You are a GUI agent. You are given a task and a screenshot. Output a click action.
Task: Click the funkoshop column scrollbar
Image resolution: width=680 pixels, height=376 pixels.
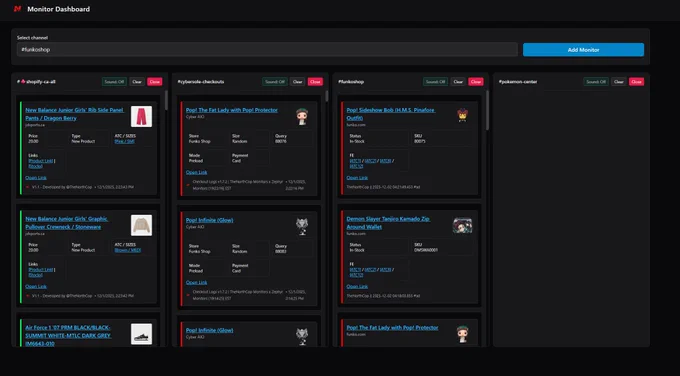(x=487, y=110)
